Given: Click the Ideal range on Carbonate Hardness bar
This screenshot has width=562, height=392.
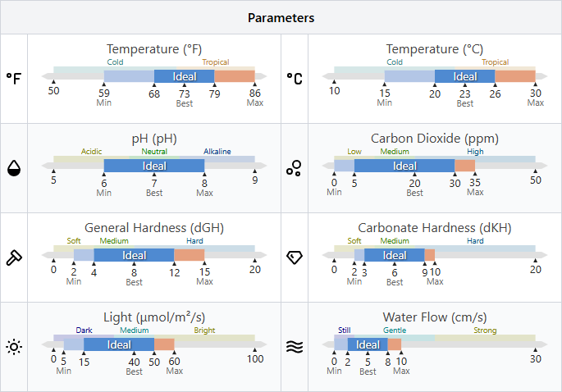Looking at the screenshot, I should [x=394, y=255].
